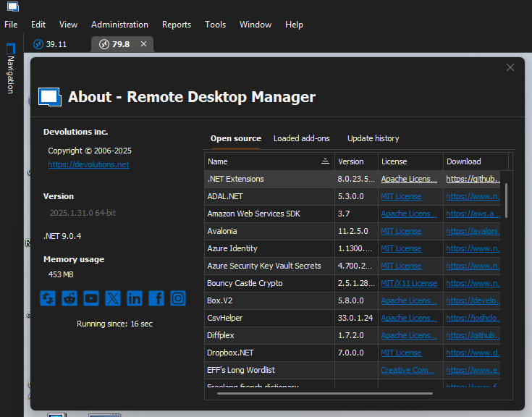The width and height of the screenshot is (532, 417).
Task: Click the Devolutions Forum social icon
Action: pos(48,298)
